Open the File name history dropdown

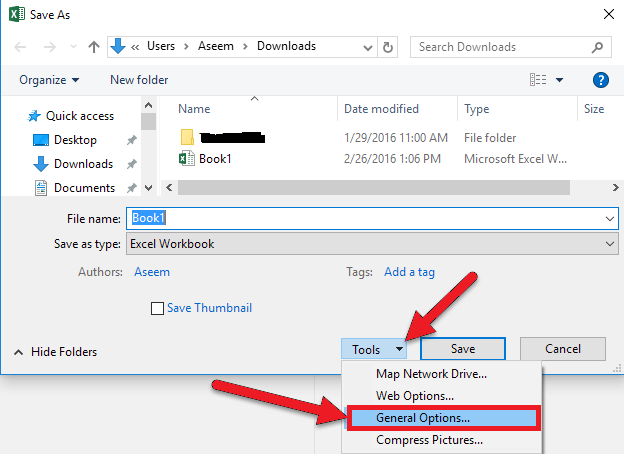610,218
